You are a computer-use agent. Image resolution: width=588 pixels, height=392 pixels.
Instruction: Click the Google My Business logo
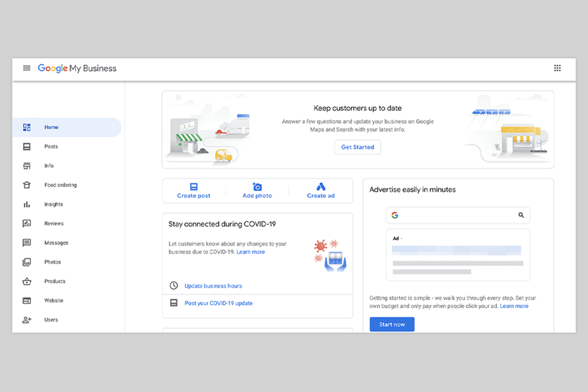coord(77,68)
